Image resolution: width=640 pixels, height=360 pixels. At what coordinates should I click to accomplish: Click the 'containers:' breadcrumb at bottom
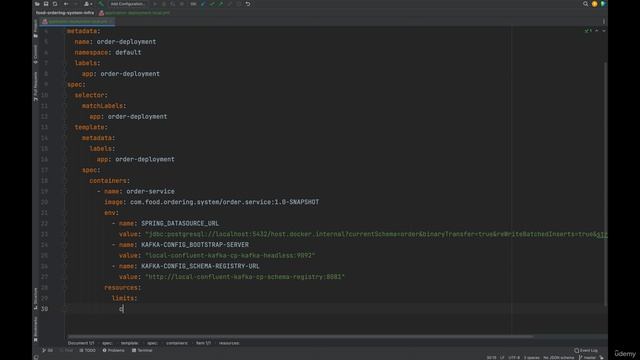[177, 343]
